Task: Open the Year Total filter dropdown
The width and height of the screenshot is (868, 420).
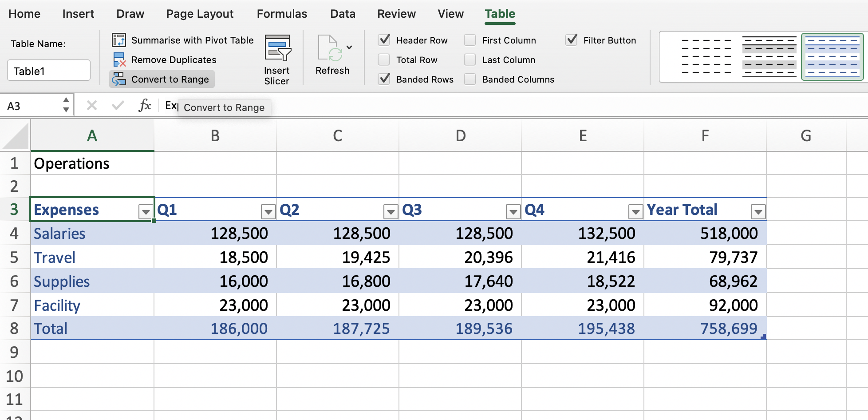Action: [758, 212]
